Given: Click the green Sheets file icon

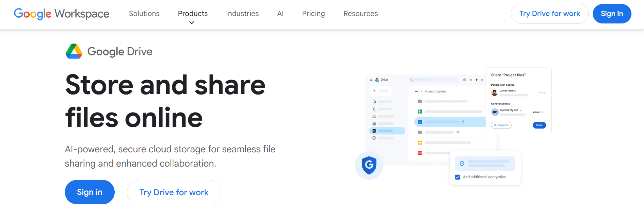Looking at the screenshot, I should pyautogui.click(x=420, y=112).
